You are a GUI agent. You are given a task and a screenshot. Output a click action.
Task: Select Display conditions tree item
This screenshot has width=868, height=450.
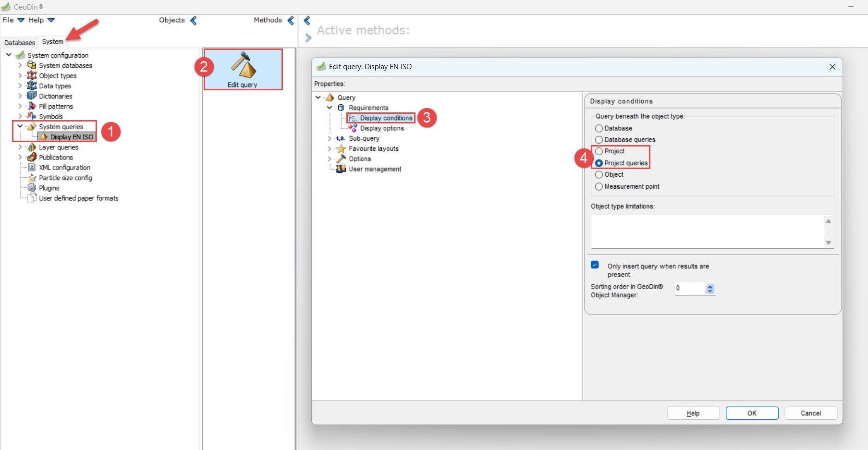coord(386,118)
